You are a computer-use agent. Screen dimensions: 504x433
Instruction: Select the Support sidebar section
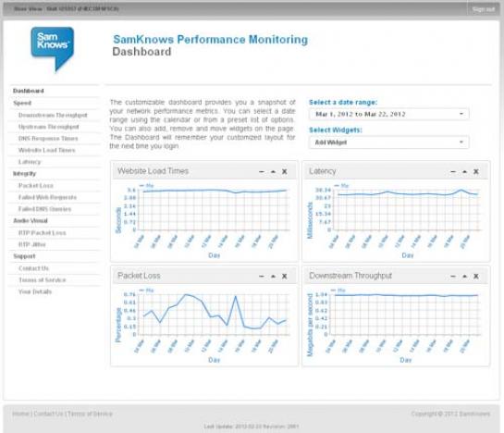[x=24, y=256]
